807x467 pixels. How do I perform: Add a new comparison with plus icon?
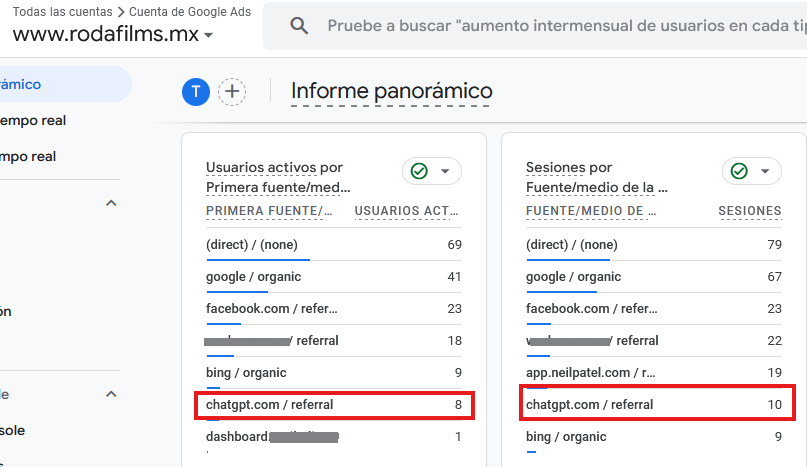(232, 92)
